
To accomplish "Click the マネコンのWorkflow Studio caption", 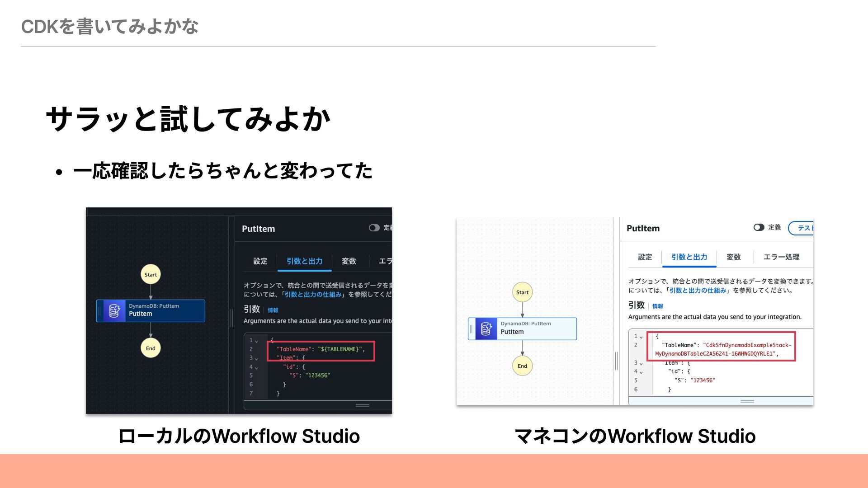I will (x=635, y=436).
